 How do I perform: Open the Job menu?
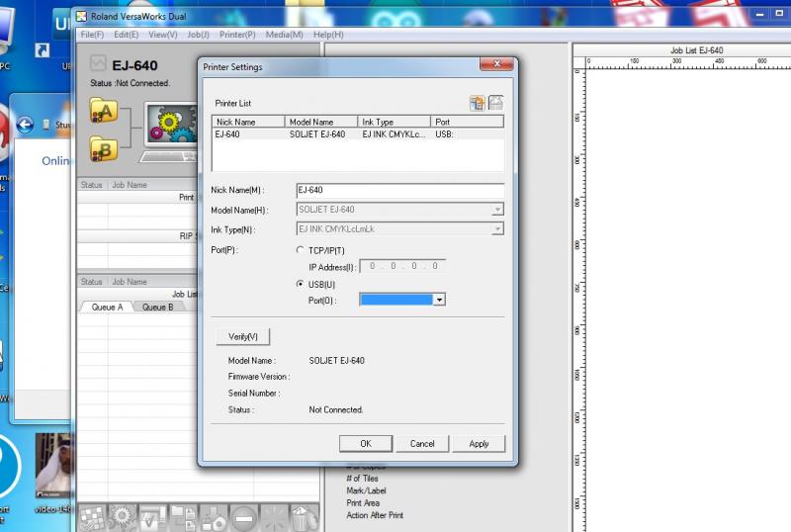tap(199, 35)
